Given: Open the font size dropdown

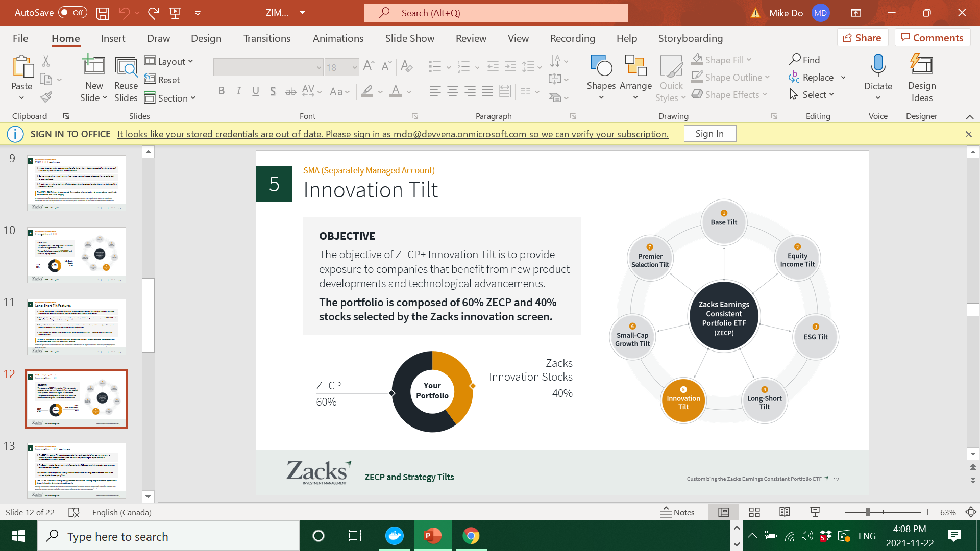Looking at the screenshot, I should 354,67.
